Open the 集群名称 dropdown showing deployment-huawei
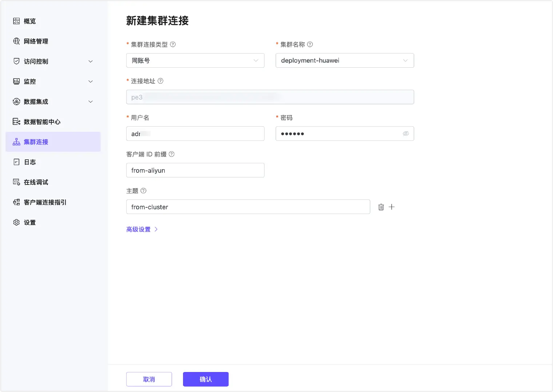This screenshot has height=392, width=553. (344, 60)
